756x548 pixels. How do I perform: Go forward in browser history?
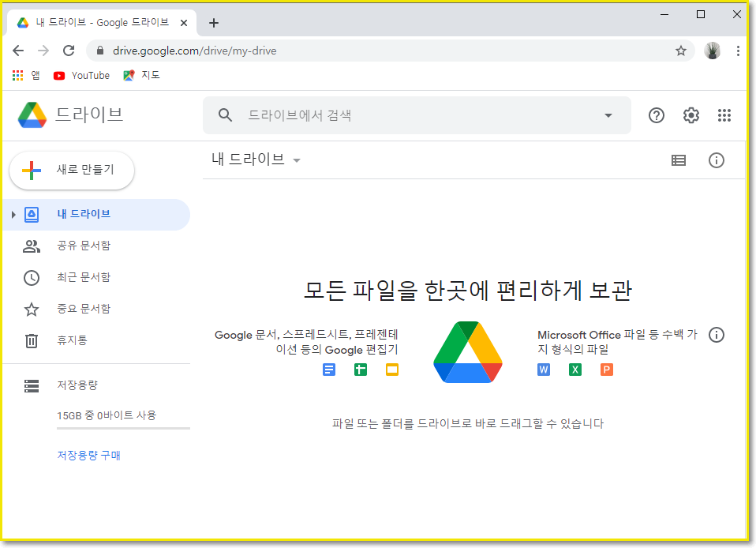[43, 51]
